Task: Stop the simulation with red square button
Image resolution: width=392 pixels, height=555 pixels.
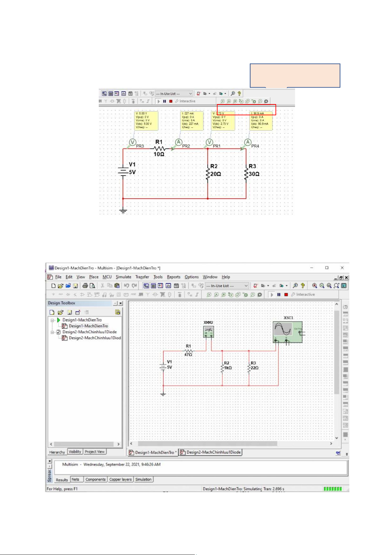Action: (x=286, y=294)
